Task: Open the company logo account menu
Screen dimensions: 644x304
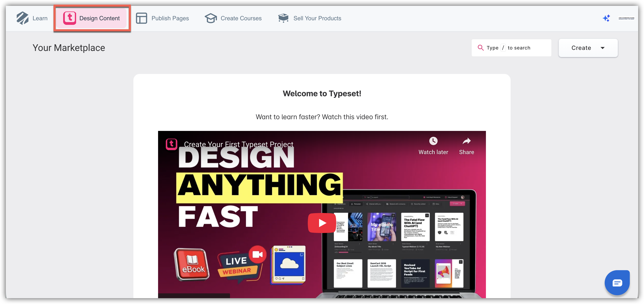Action: coord(626,18)
